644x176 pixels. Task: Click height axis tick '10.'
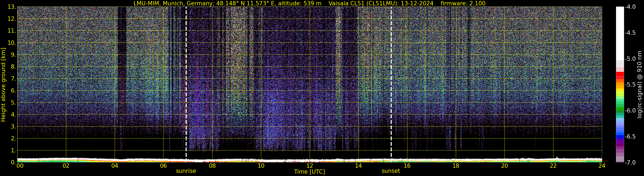(12, 43)
